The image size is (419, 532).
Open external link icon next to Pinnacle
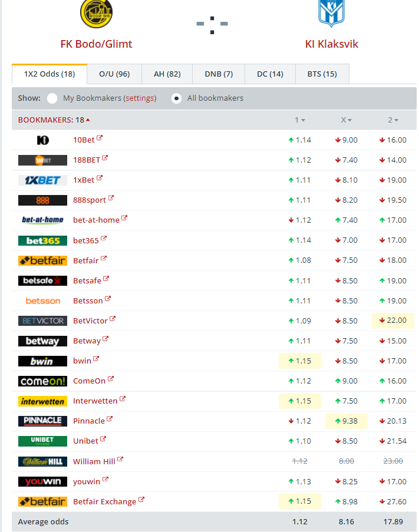click(x=110, y=419)
